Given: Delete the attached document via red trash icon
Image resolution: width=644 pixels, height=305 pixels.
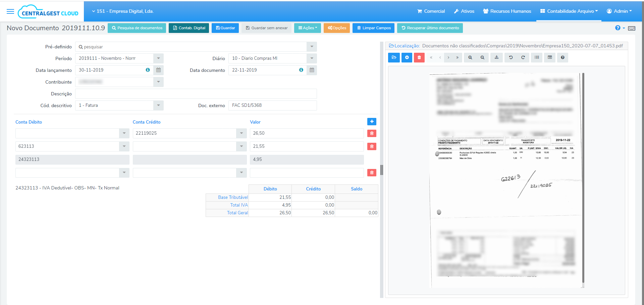Looking at the screenshot, I should (x=419, y=57).
